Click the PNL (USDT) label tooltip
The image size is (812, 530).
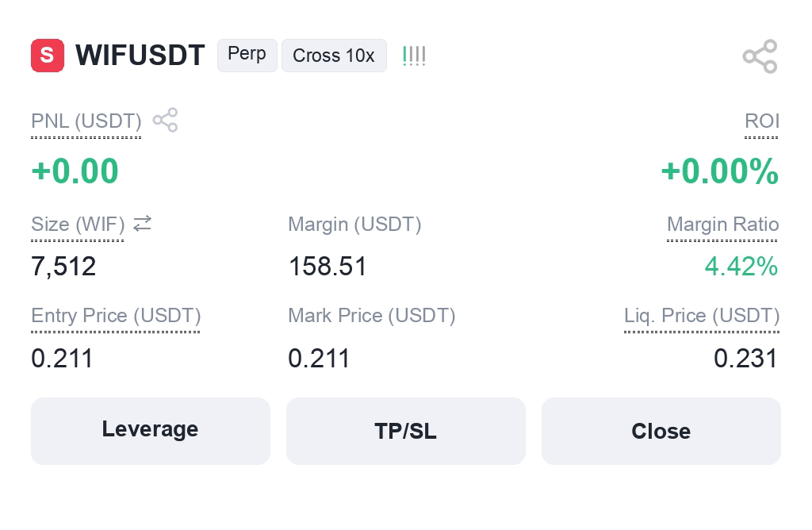(86, 121)
